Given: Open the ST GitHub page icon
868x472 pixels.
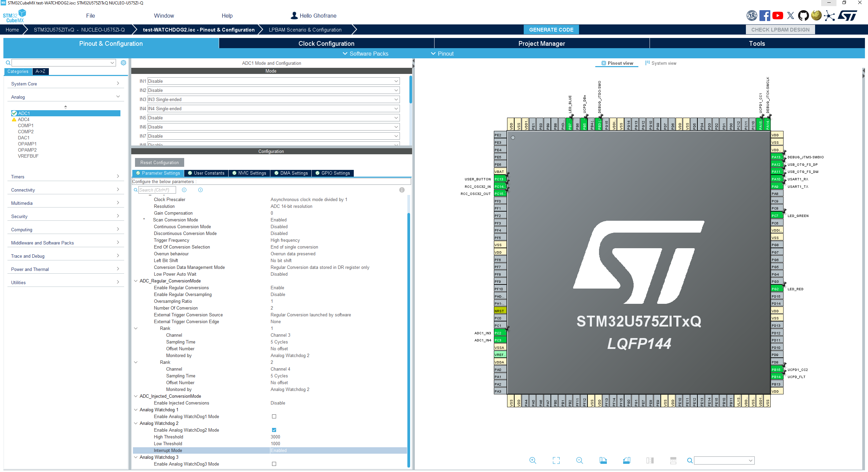Looking at the screenshot, I should click(x=804, y=16).
